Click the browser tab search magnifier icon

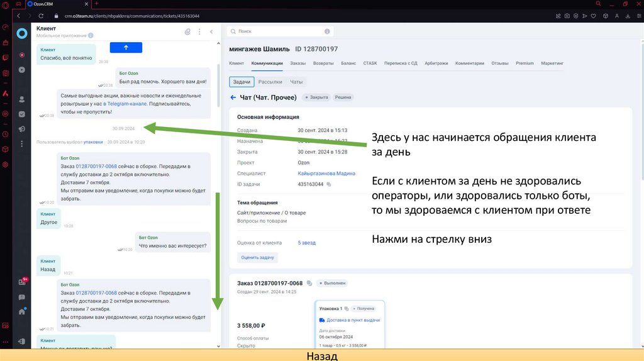click(599, 4)
